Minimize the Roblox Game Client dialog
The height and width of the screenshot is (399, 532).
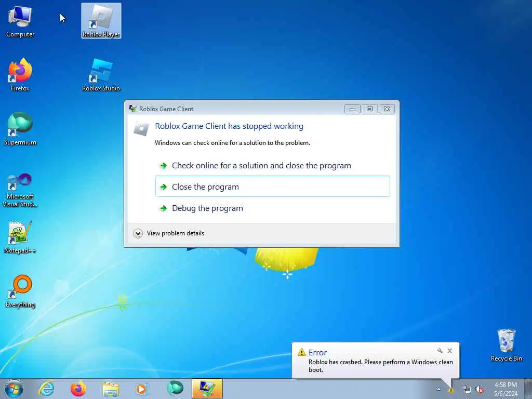pyautogui.click(x=352, y=109)
